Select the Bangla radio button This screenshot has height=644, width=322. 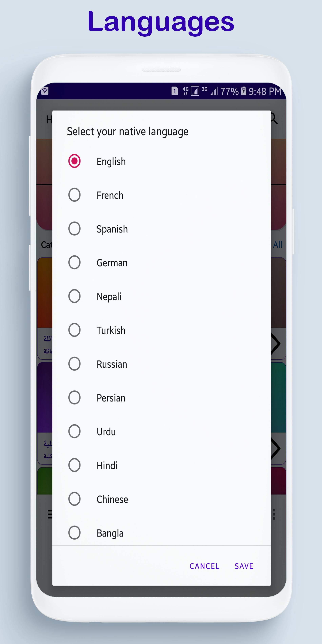(75, 533)
